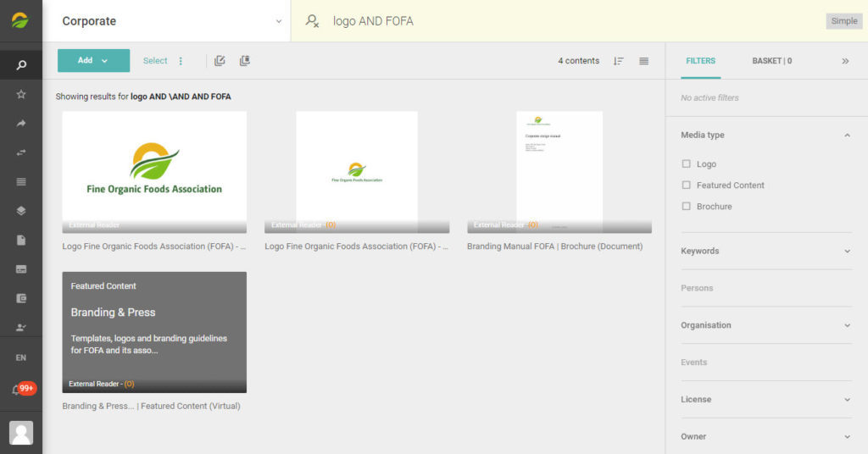The image size is (868, 454).
Task: Click the Events filter label
Action: pyautogui.click(x=693, y=363)
